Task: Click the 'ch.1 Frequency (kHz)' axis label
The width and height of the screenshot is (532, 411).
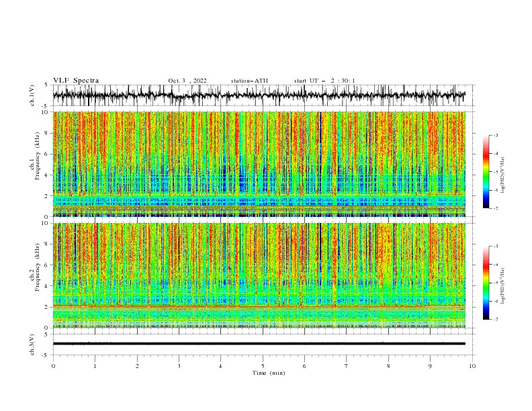Action: tap(35, 156)
